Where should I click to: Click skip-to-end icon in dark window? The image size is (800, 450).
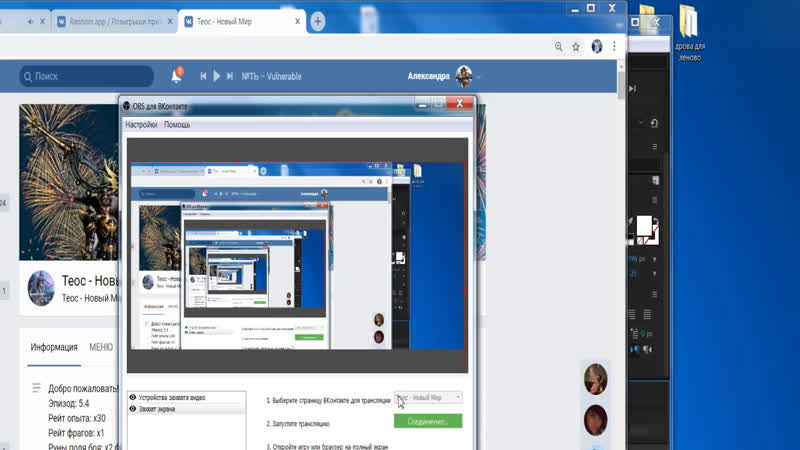point(633,89)
